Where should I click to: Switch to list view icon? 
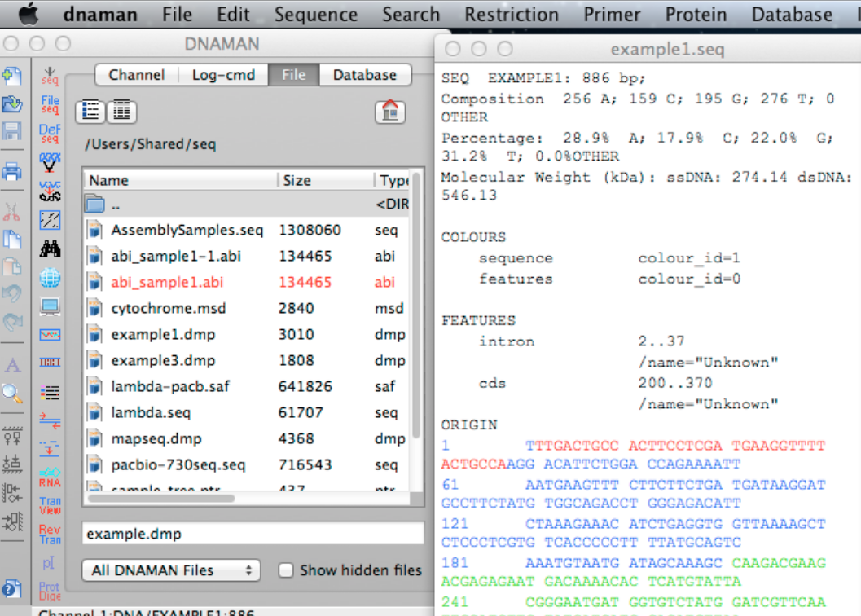[90, 111]
